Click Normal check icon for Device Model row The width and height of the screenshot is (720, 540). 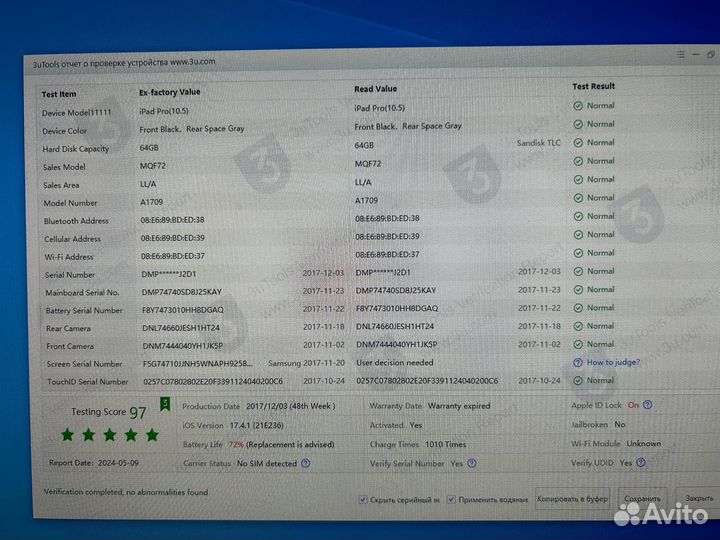[578, 106]
